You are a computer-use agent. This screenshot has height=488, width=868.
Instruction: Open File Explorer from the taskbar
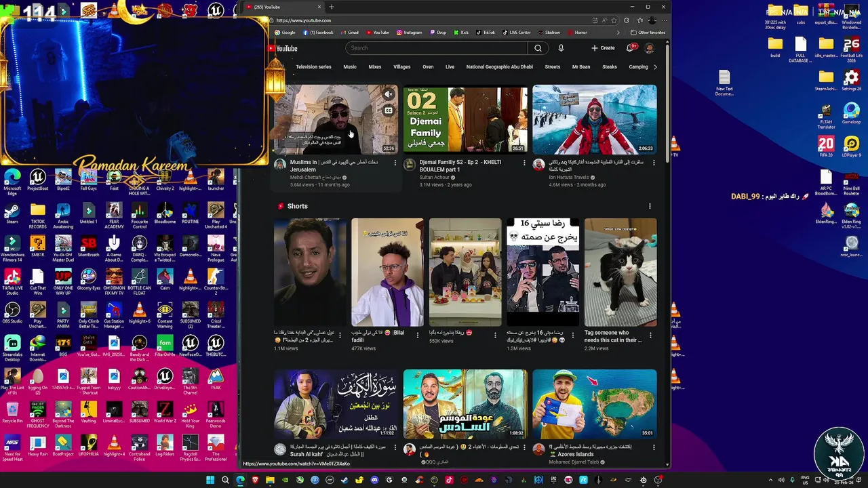pos(270,480)
